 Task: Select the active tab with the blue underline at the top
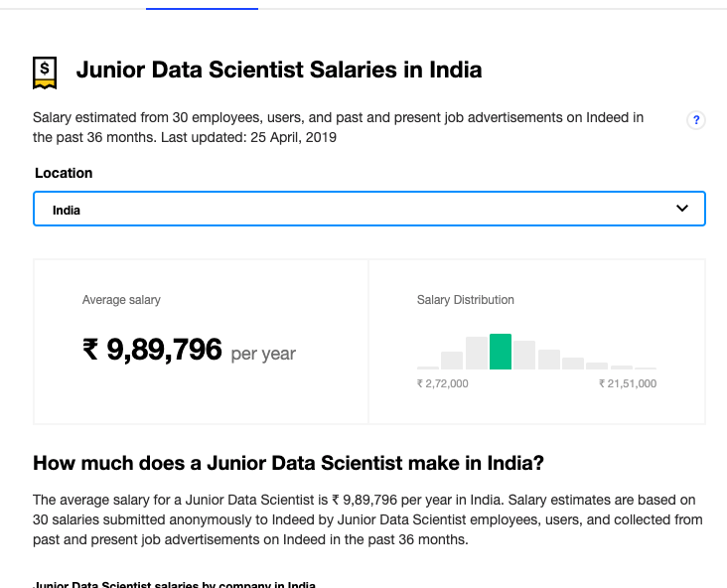coord(202,5)
